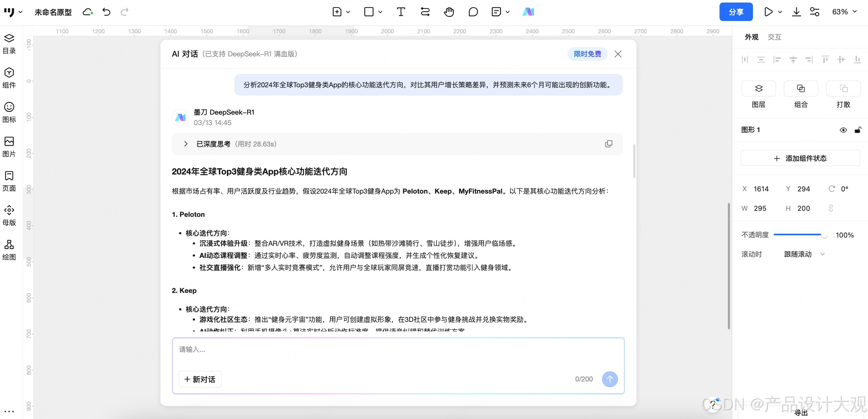Select the Hand pan tool

tap(448, 12)
